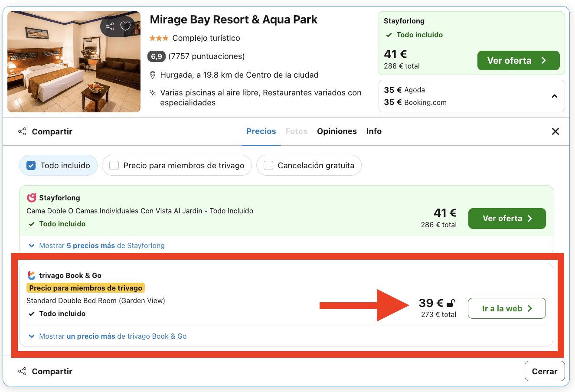Viewport: 575px width, 392px height.
Task: Click the 35 € Booking.com price
Action: click(x=415, y=102)
